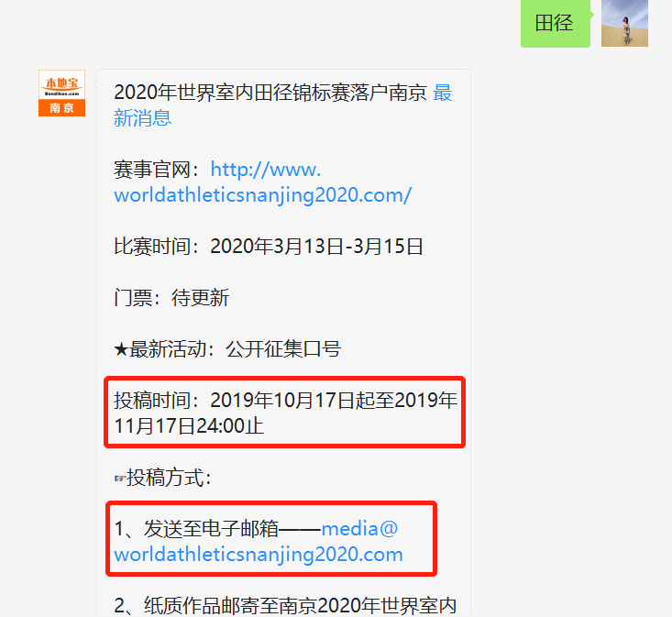Click the red-boxed 投稿时间 2019年10月17日 line

(x=285, y=401)
